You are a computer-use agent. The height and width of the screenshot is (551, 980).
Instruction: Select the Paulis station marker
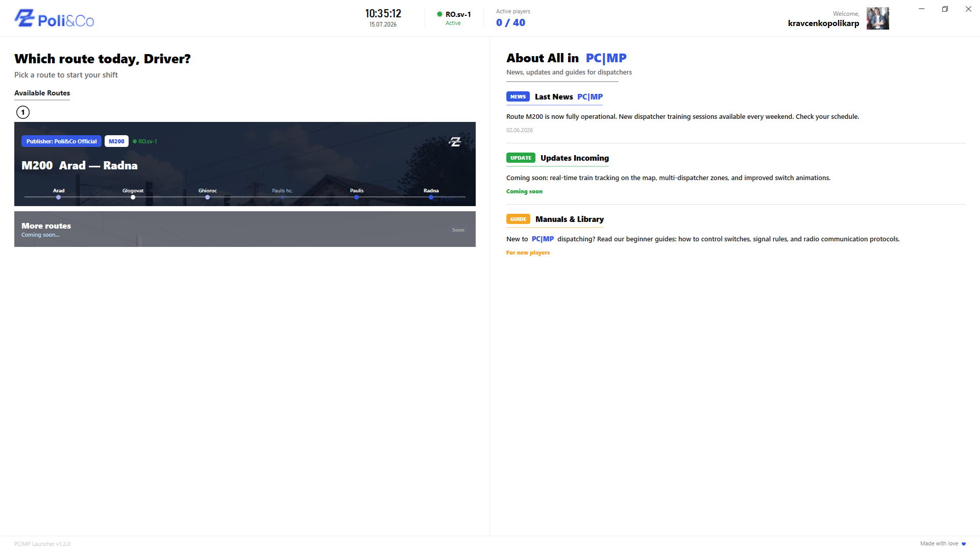point(357,197)
